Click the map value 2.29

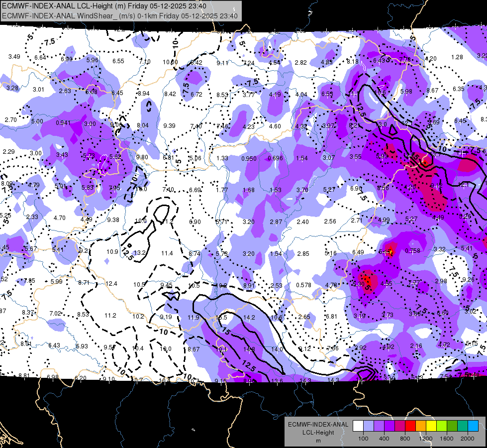pos(8,152)
